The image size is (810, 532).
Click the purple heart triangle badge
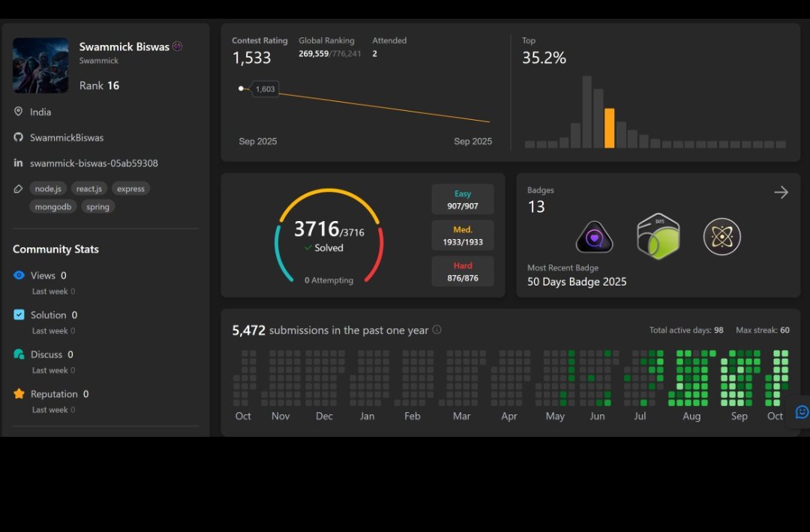(595, 237)
